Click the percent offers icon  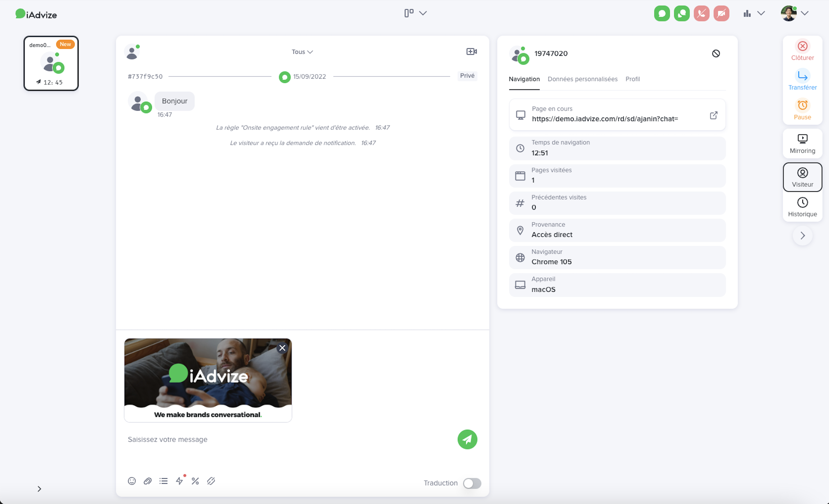point(195,481)
